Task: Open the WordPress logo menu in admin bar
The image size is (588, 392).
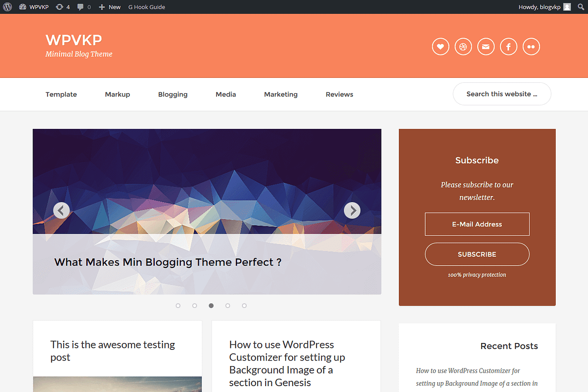Action: (7, 7)
